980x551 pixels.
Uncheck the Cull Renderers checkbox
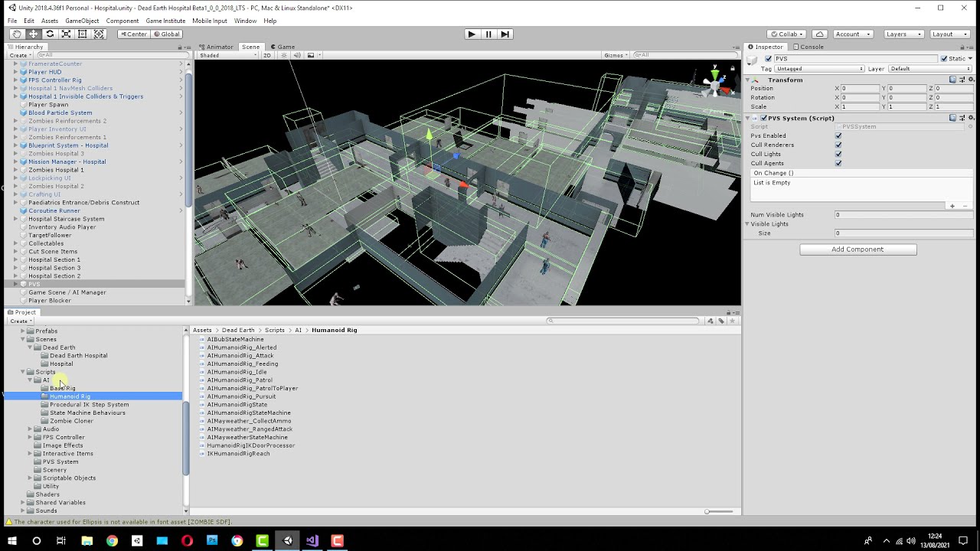(x=838, y=145)
